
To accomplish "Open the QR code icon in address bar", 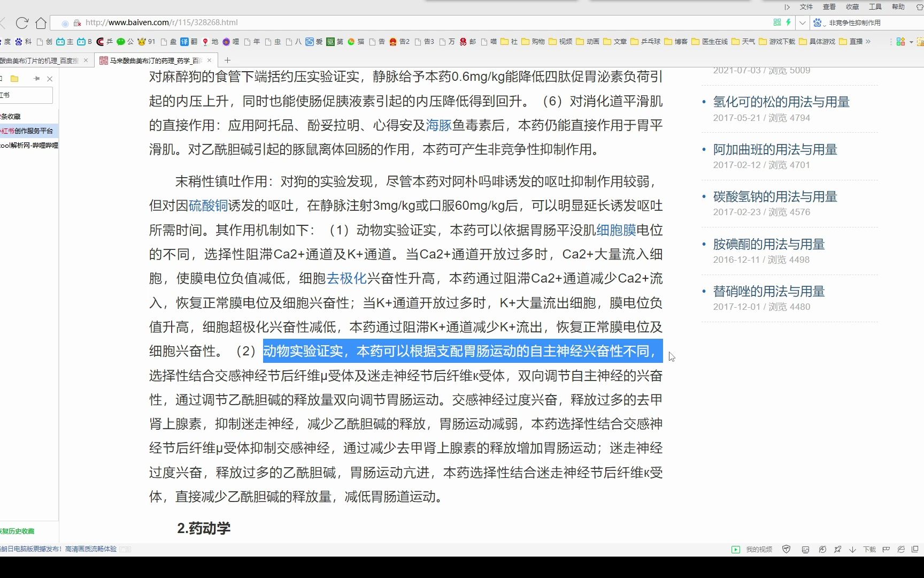I will click(x=777, y=22).
